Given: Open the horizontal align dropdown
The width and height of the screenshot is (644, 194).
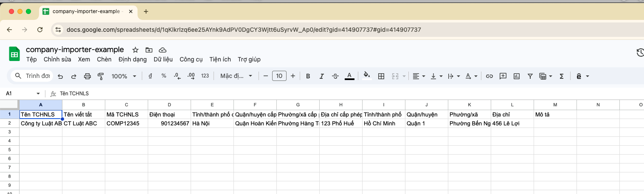Looking at the screenshot, I should [x=418, y=76].
